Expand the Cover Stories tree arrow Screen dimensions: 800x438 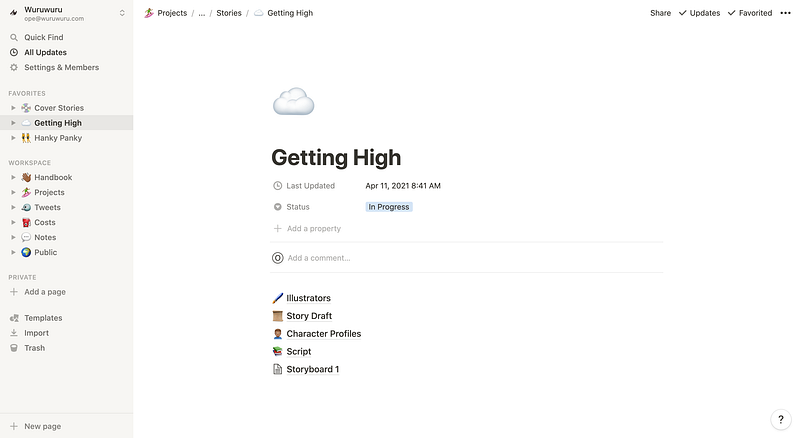tap(13, 108)
